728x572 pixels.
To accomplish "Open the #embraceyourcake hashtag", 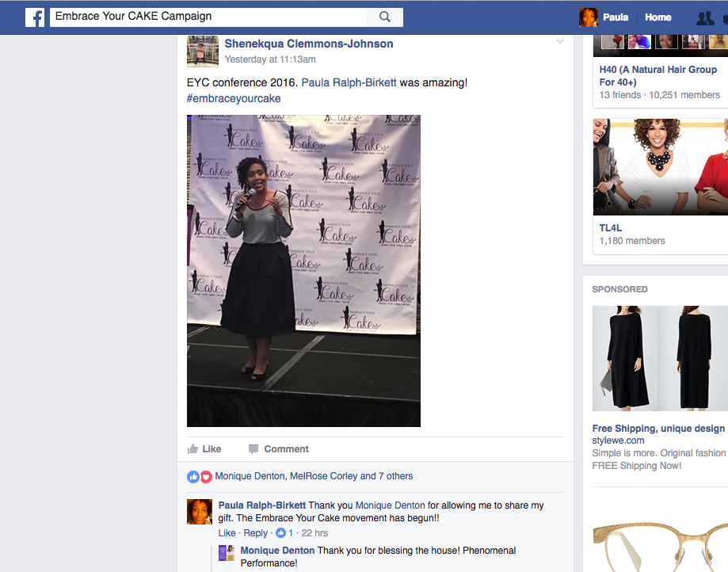I will tap(234, 98).
